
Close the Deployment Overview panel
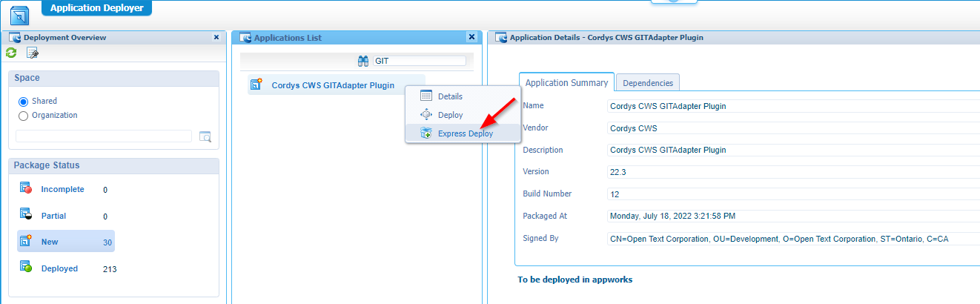point(216,37)
